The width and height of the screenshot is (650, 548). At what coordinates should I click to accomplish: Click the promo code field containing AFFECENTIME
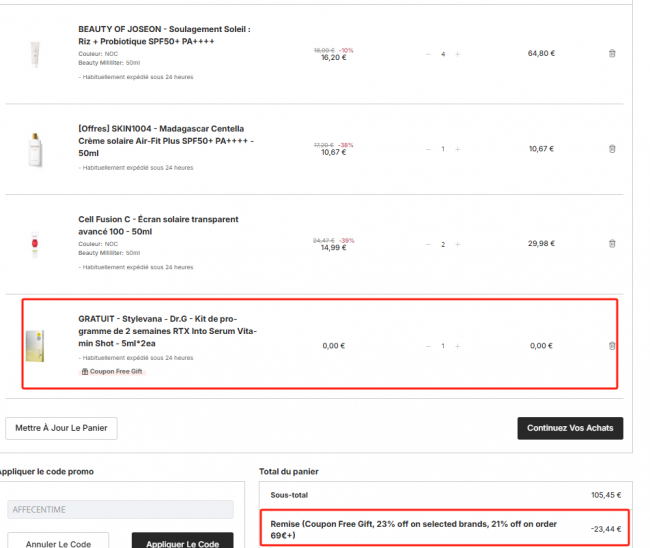pos(120,509)
